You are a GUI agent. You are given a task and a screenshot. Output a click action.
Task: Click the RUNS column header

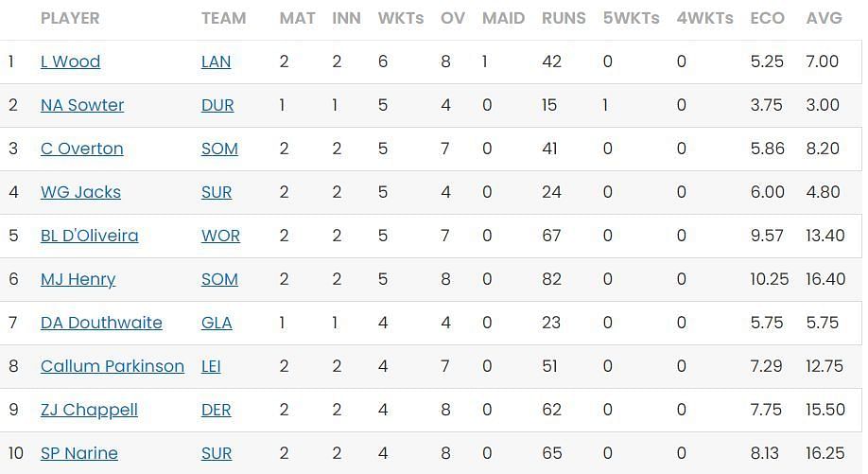(564, 18)
